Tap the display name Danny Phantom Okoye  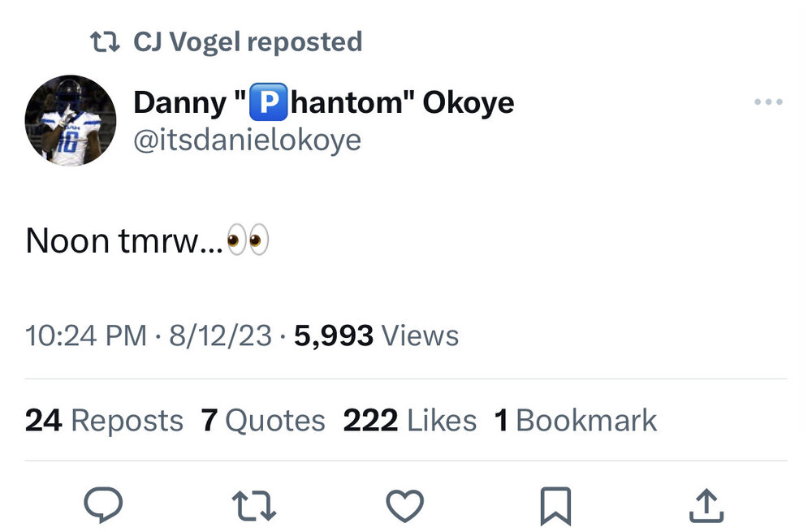[323, 102]
